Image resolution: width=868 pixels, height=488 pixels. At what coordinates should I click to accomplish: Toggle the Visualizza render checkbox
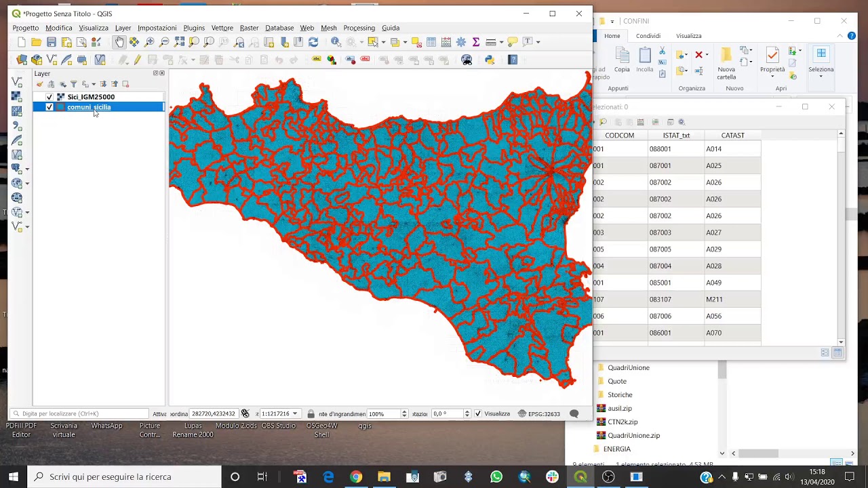click(x=478, y=413)
